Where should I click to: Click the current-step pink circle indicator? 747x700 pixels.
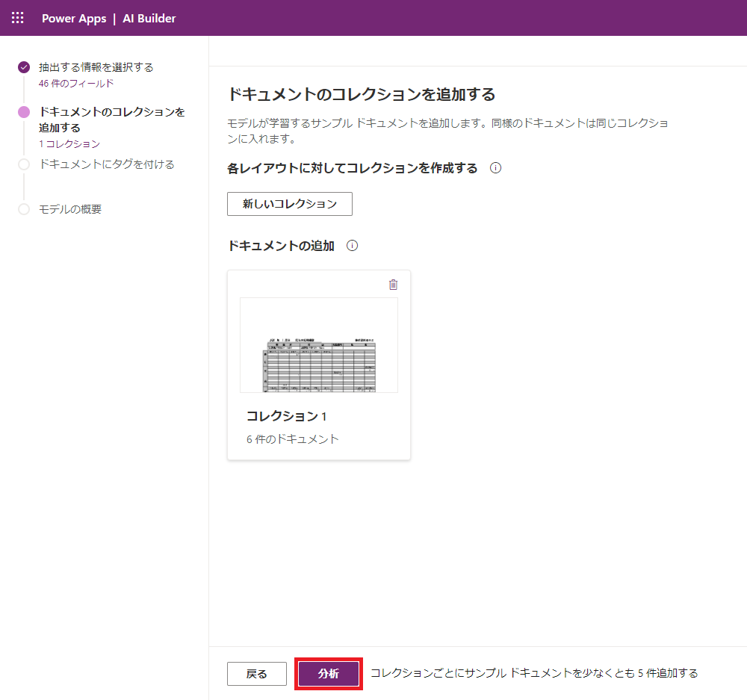pos(24,112)
